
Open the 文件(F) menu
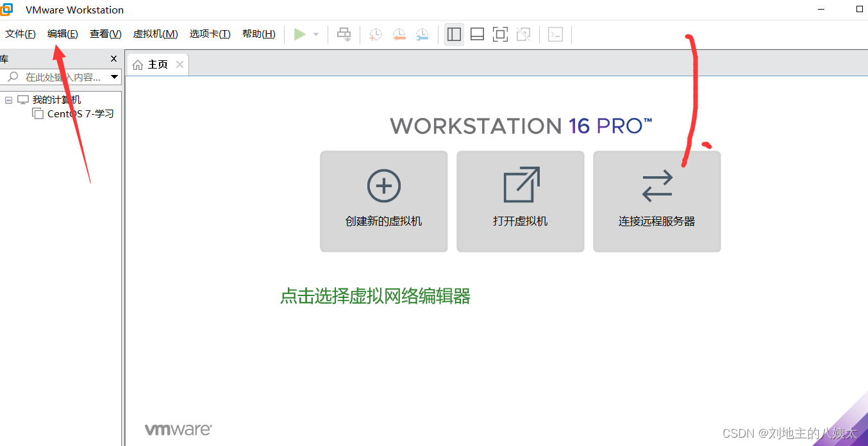pos(21,34)
